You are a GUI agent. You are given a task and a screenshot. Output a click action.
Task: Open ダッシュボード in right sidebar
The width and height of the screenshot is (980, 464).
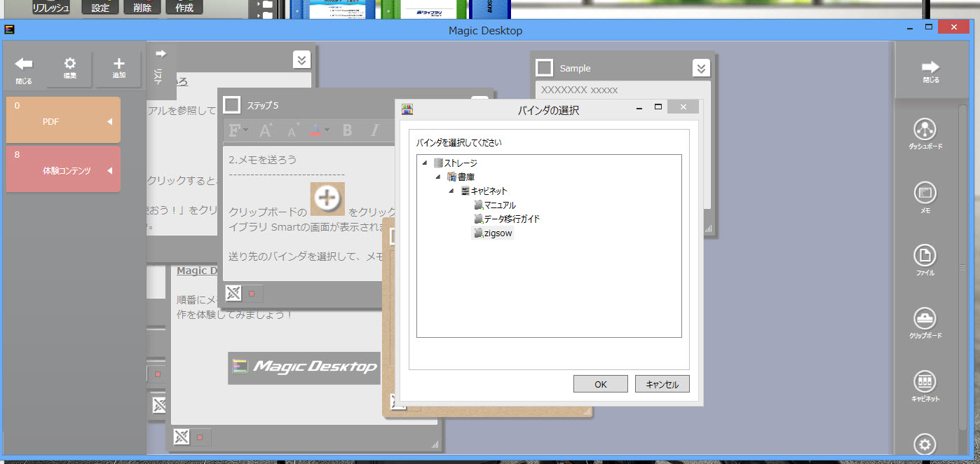coord(925,135)
